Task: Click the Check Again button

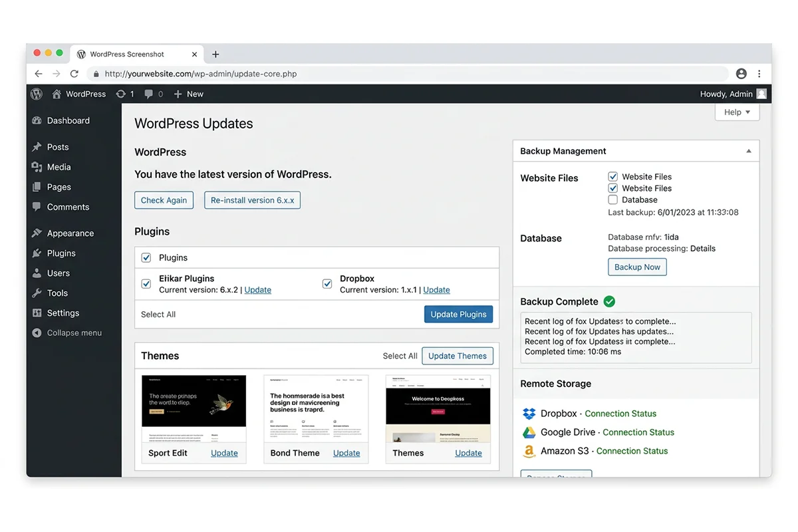Action: [164, 200]
